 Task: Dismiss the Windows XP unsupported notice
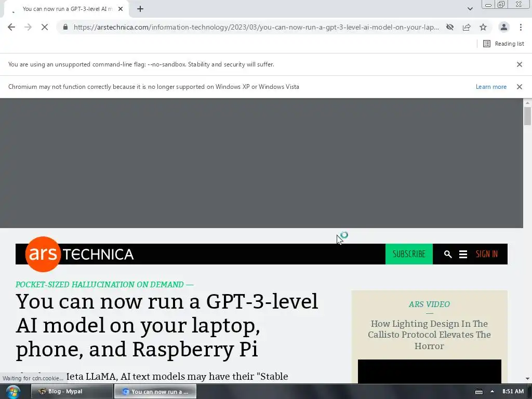(x=520, y=87)
